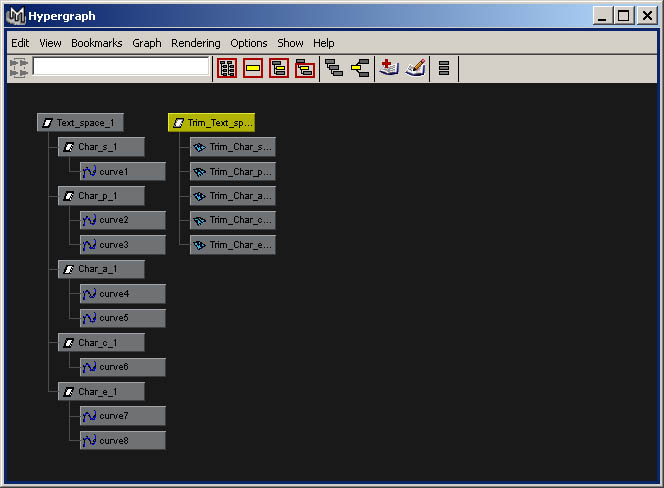Click the surface icon on Trim_Char_s node
664x488 pixels.
tap(199, 147)
